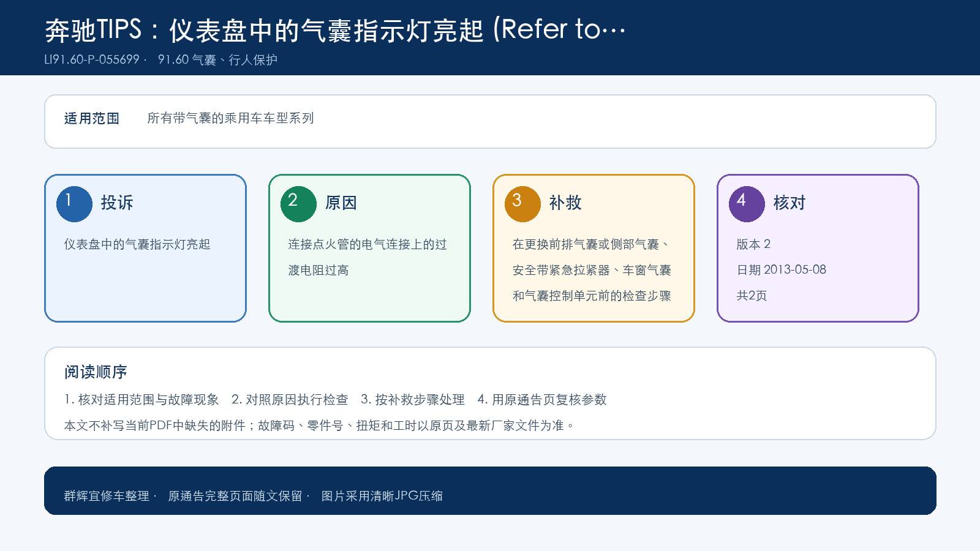Click step 2. 对照原因执行检查
The image size is (980, 551).
click(x=290, y=400)
